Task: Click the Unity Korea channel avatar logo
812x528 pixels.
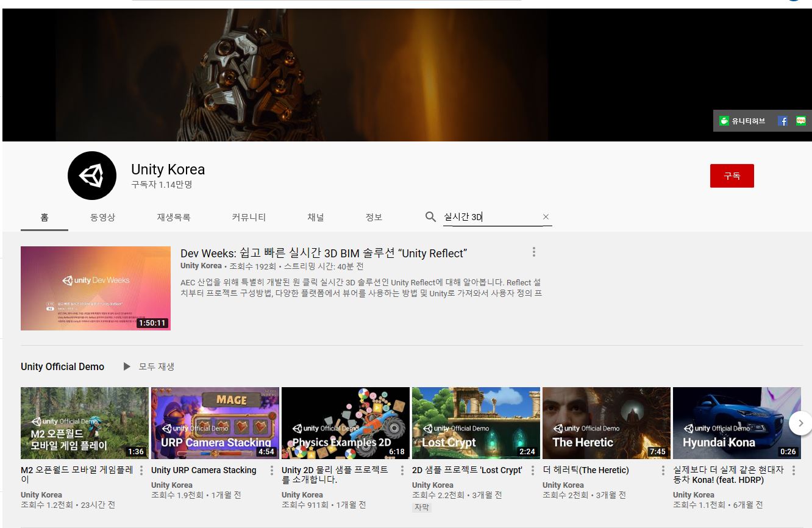Action: click(x=92, y=176)
